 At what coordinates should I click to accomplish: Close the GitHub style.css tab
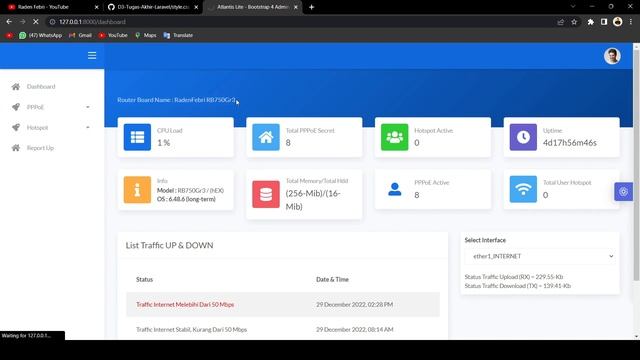(196, 7)
